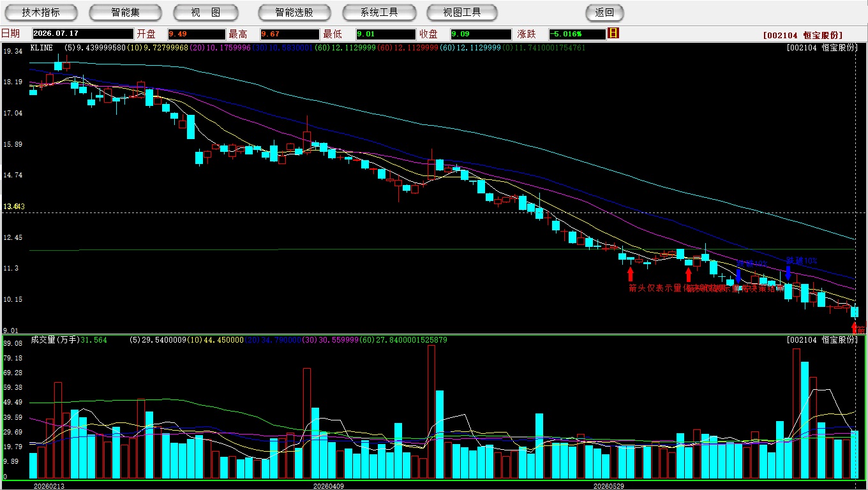Click the dark green (0) value 11.7410001754761
The width and height of the screenshot is (868, 490).
[544, 47]
